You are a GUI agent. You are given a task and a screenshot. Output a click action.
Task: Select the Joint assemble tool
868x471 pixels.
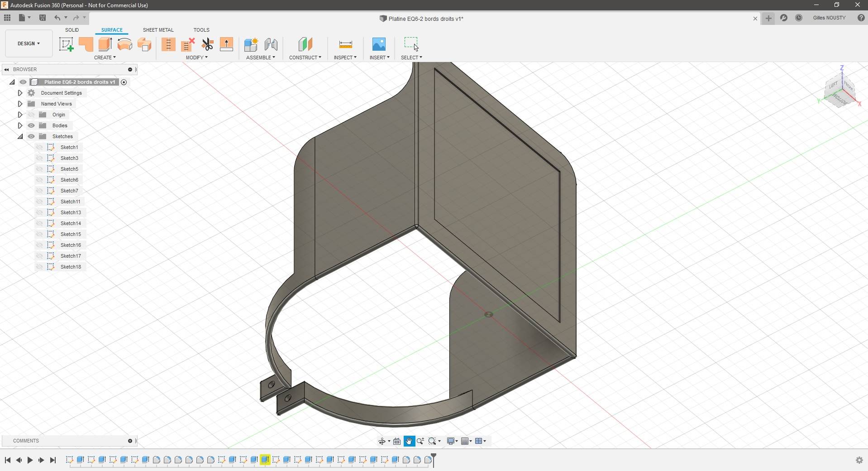[x=271, y=44]
